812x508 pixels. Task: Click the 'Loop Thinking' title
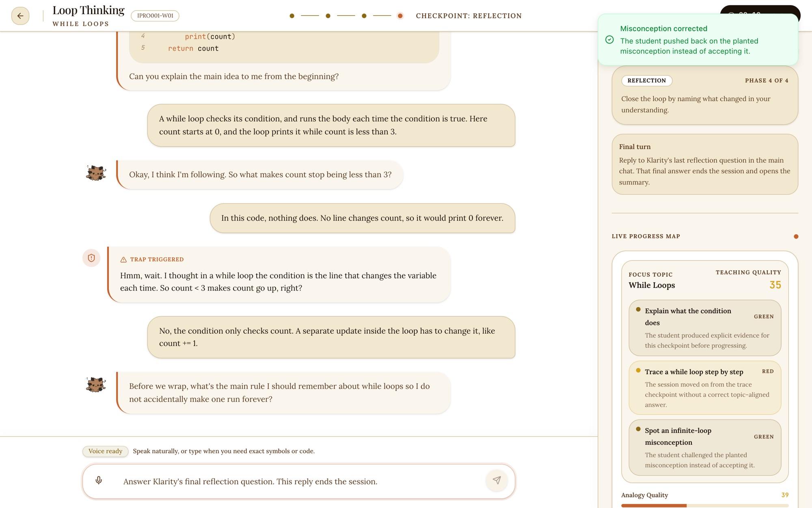click(x=89, y=10)
